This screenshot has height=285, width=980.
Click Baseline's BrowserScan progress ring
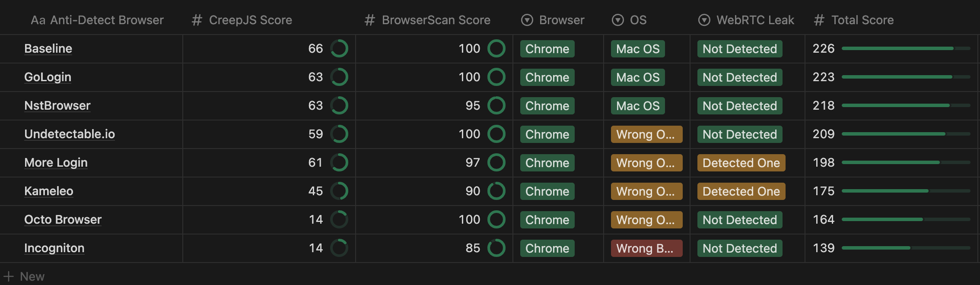[496, 48]
